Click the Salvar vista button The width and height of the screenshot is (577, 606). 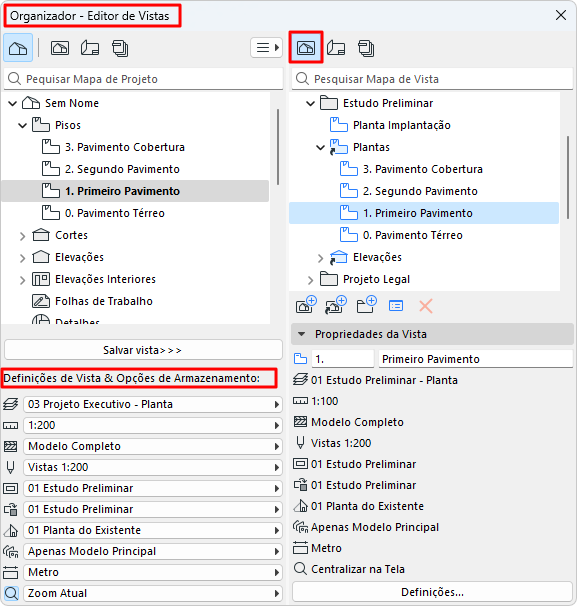point(143,350)
